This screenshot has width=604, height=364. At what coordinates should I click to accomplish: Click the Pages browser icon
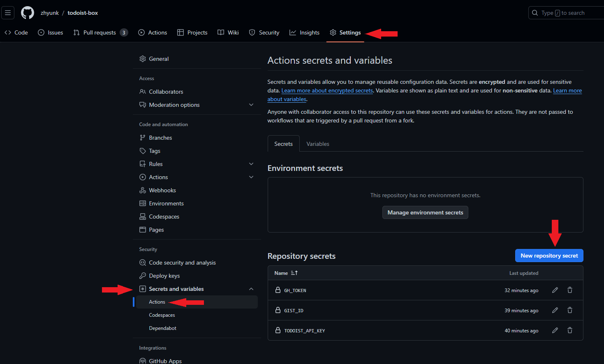(x=143, y=230)
